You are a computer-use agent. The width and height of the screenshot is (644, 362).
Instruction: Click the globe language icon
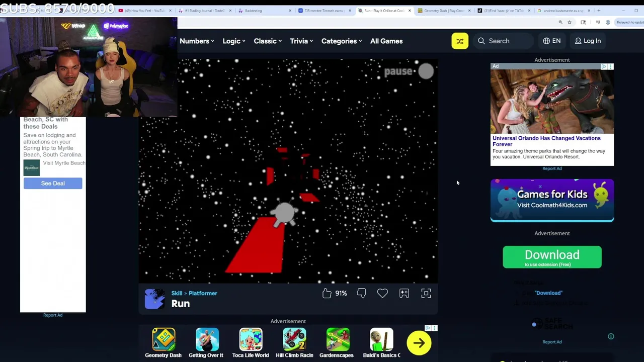(x=546, y=41)
